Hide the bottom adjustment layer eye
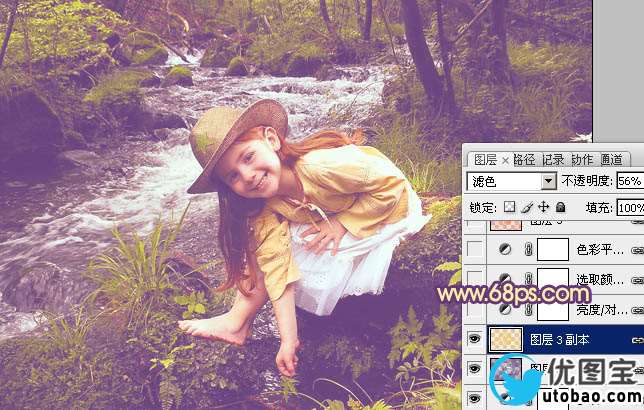 [474, 398]
